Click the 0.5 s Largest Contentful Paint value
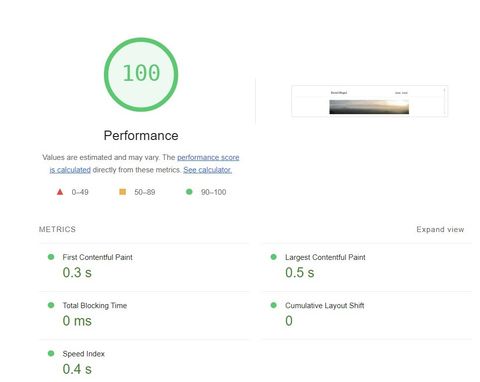Screen dimensions: 480x382 pyautogui.click(x=300, y=273)
